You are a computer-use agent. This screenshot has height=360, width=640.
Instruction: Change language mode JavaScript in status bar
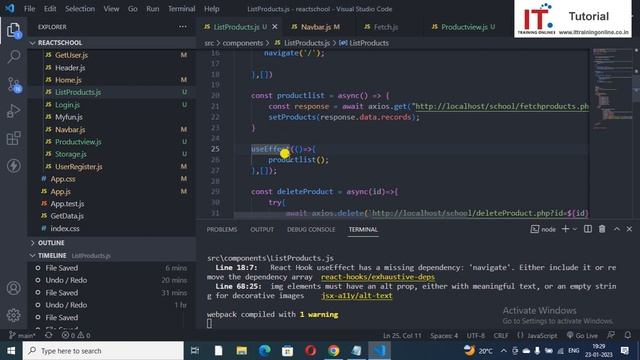[542, 336]
